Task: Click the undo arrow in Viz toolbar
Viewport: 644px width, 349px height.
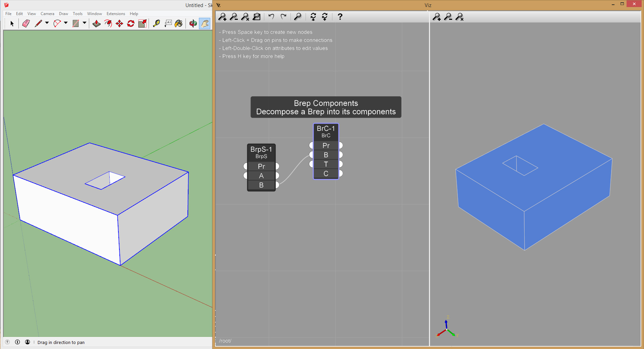Action: [271, 17]
